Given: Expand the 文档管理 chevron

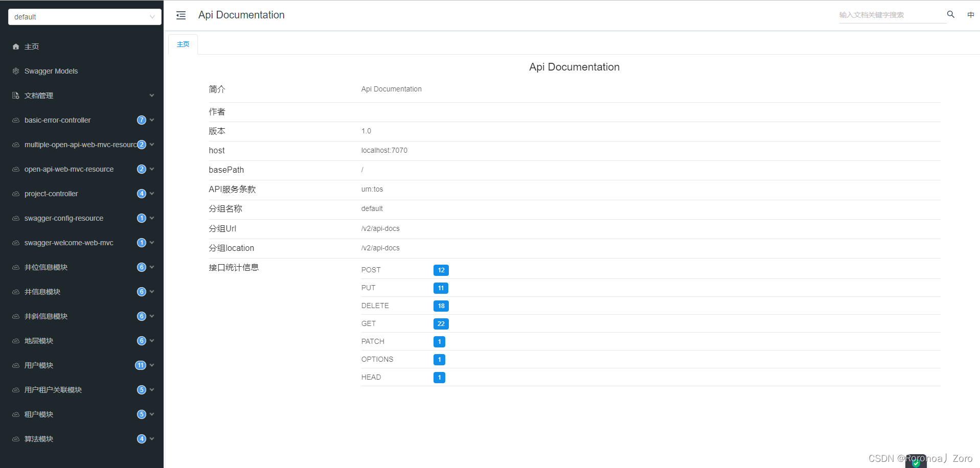Looking at the screenshot, I should tap(152, 96).
